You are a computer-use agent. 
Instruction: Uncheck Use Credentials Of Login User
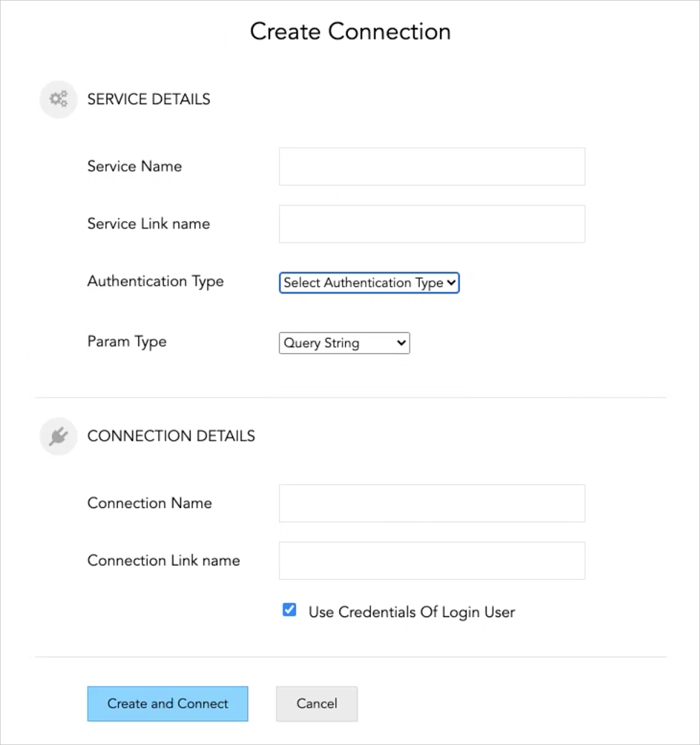tap(290, 610)
